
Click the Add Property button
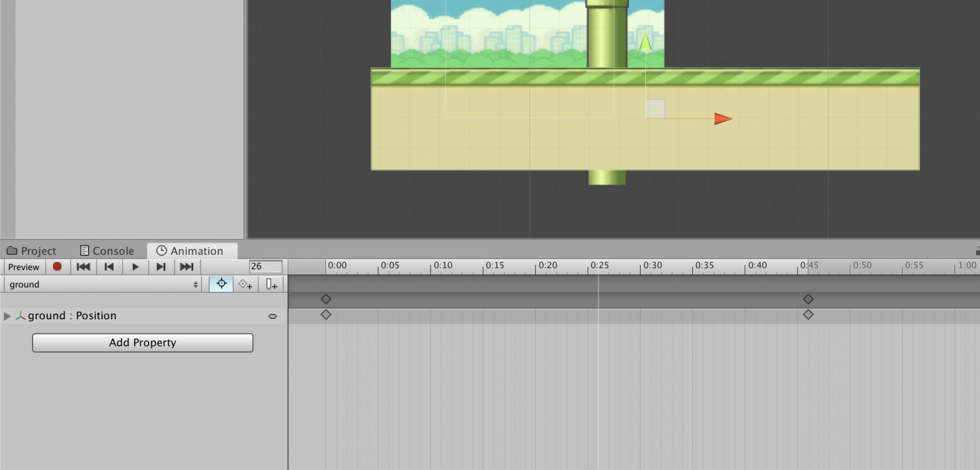[142, 343]
